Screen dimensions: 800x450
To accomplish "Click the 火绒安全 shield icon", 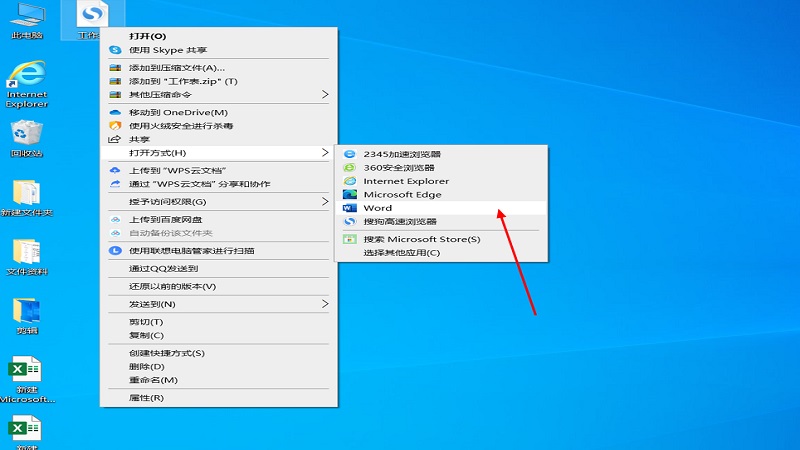I will 115,126.
